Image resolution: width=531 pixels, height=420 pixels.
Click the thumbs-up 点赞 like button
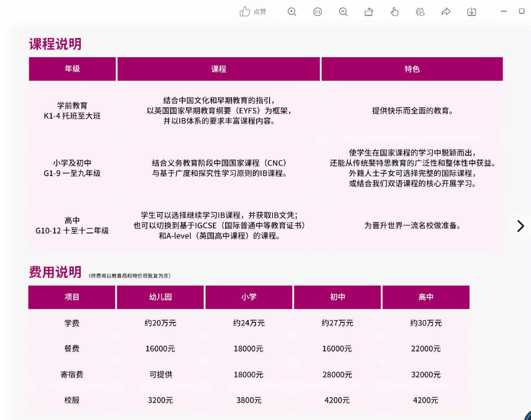[253, 12]
